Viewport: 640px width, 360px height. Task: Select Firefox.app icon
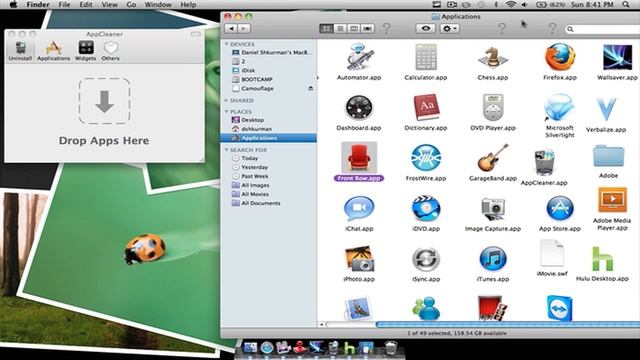tap(560, 57)
